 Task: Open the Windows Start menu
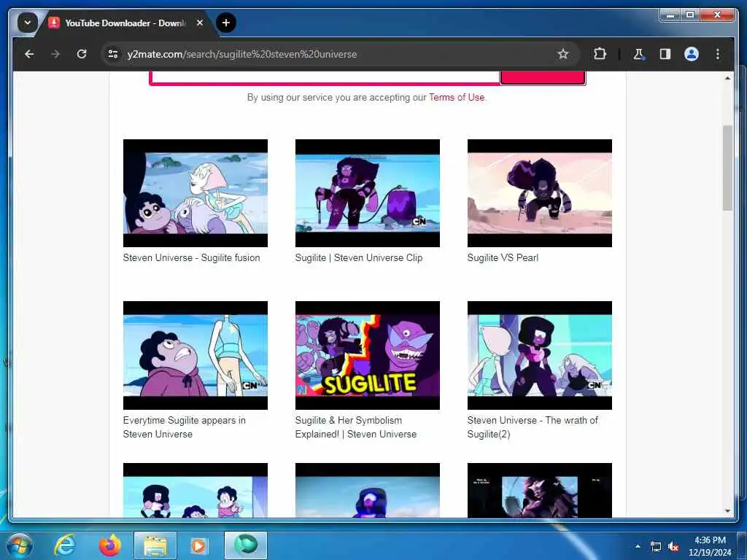(20, 545)
